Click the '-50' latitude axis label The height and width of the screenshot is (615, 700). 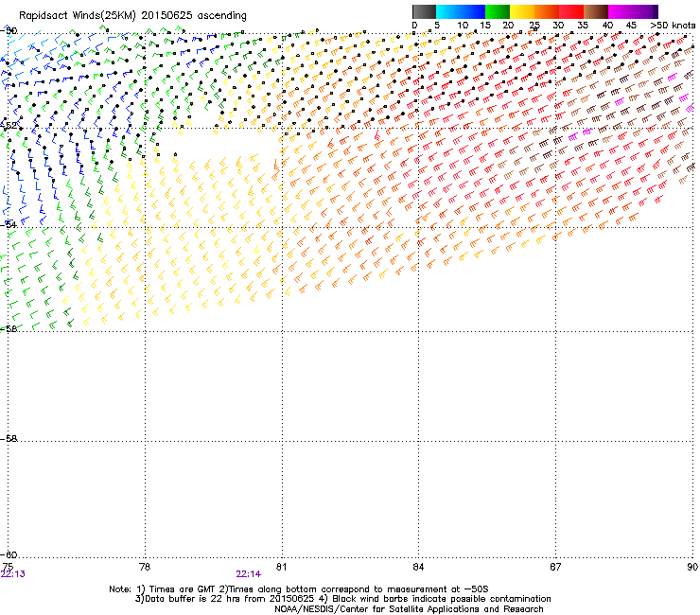click(x=9, y=31)
